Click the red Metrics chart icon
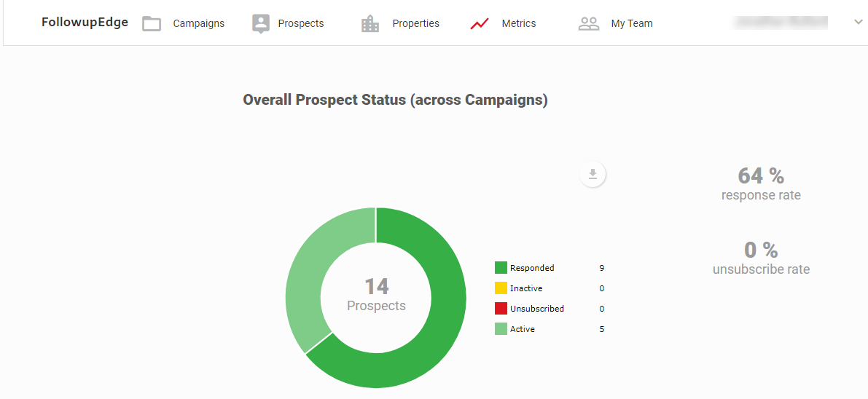Screen dimensions: 868x399 (480, 24)
